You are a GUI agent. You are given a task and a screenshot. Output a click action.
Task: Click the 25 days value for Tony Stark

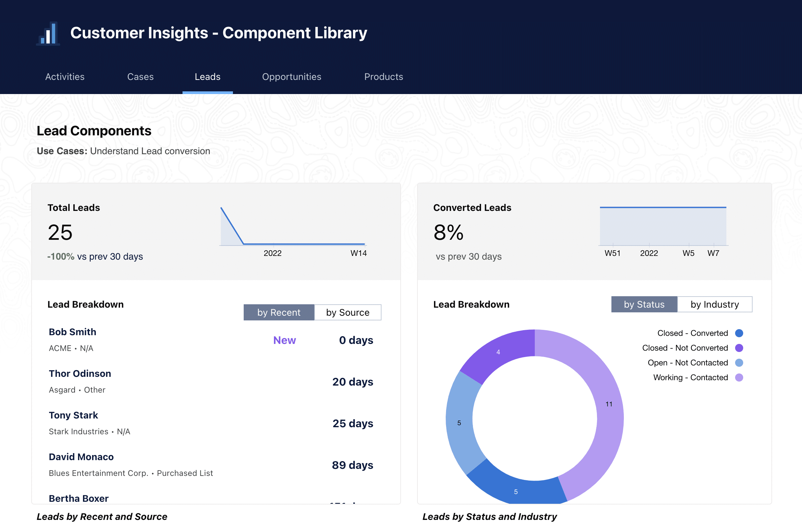(x=353, y=424)
